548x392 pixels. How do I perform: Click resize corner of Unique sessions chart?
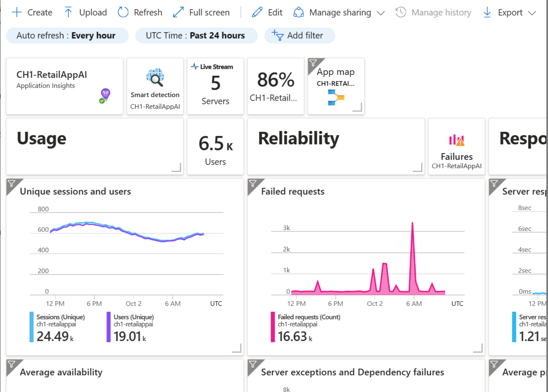(237, 348)
